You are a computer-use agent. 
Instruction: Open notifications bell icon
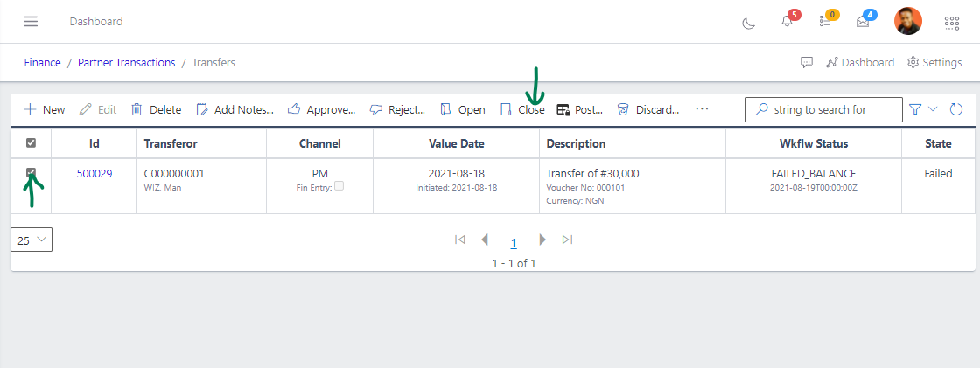tap(787, 22)
